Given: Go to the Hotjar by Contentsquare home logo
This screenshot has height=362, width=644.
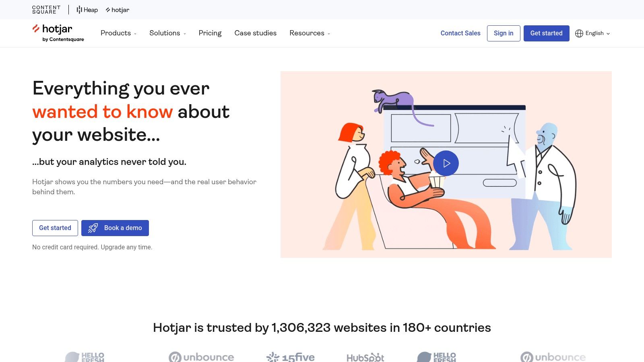Looking at the screenshot, I should (58, 33).
